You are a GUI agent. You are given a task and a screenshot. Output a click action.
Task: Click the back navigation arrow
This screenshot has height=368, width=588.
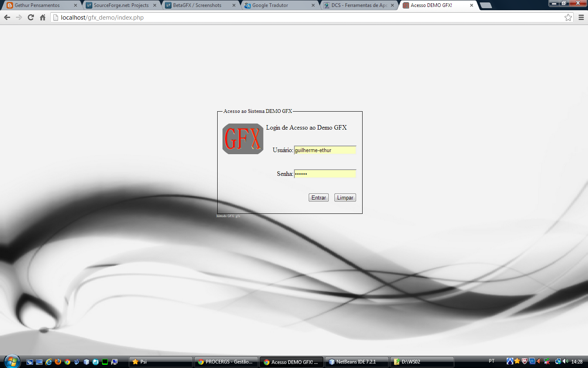7,18
